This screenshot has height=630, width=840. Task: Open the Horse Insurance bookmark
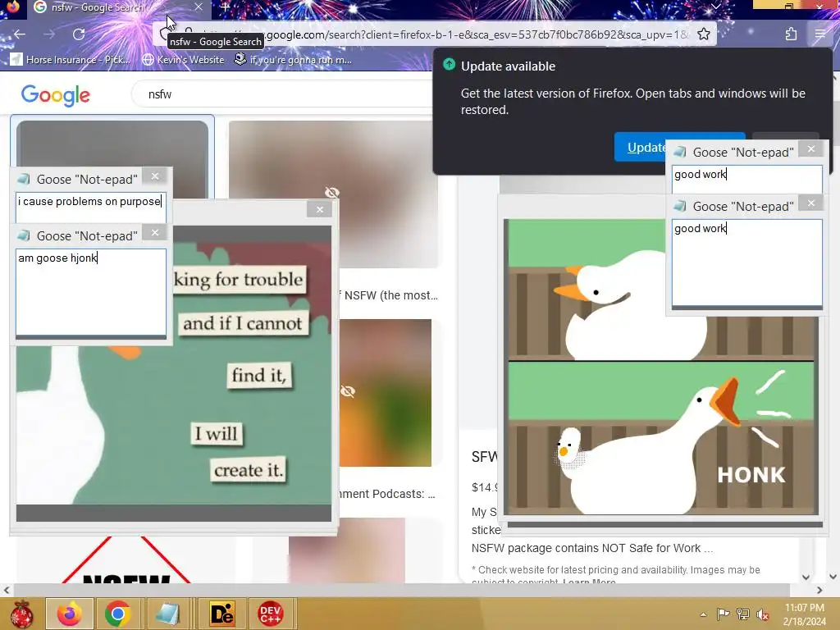pos(71,59)
